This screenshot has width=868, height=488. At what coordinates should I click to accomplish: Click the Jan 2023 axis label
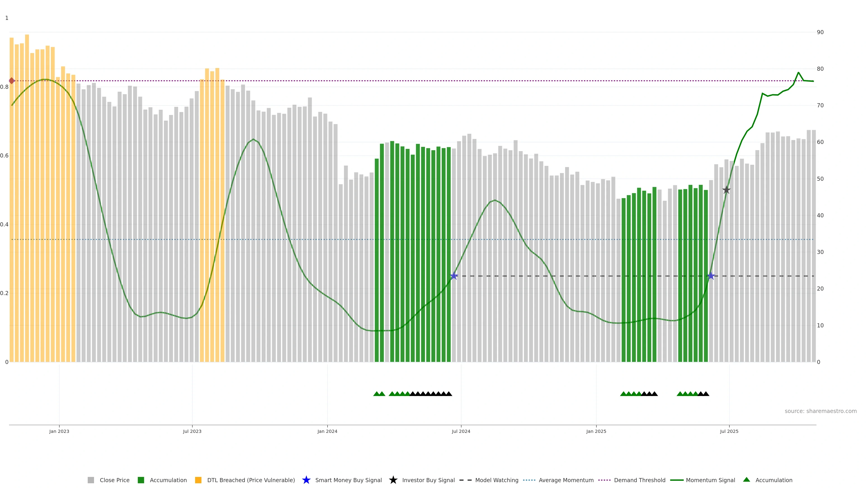[59, 432]
